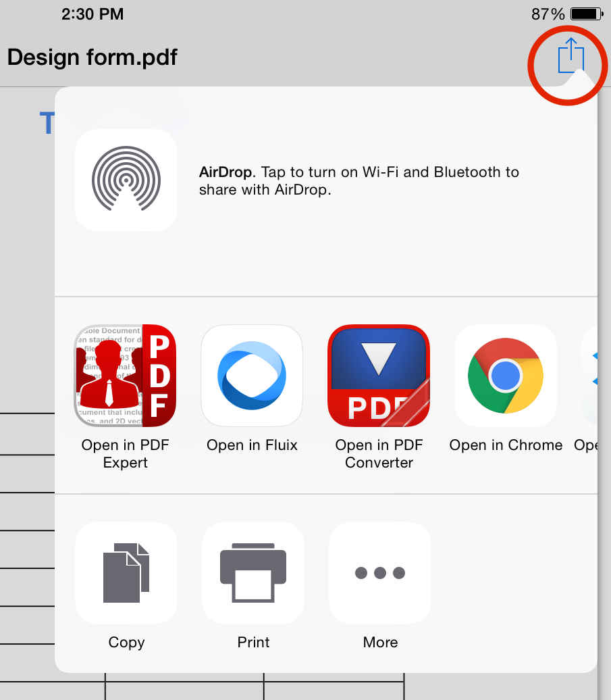
Task: Open More actions ellipsis icon
Action: (380, 572)
